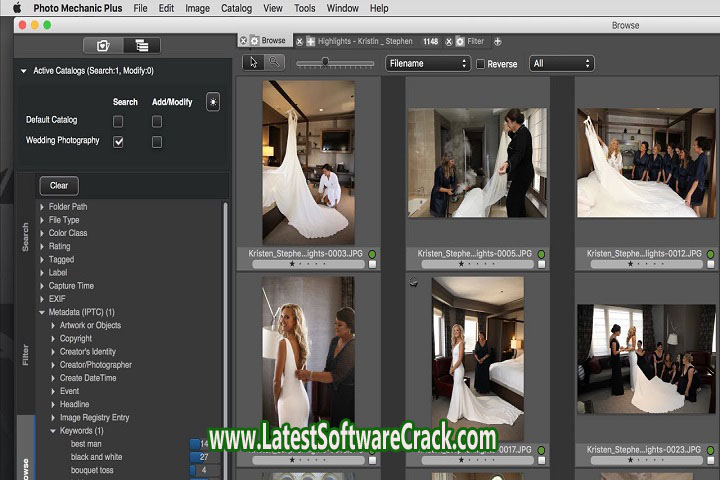720x480 pixels.
Task: Open the Apple menu
Action: click(17, 8)
